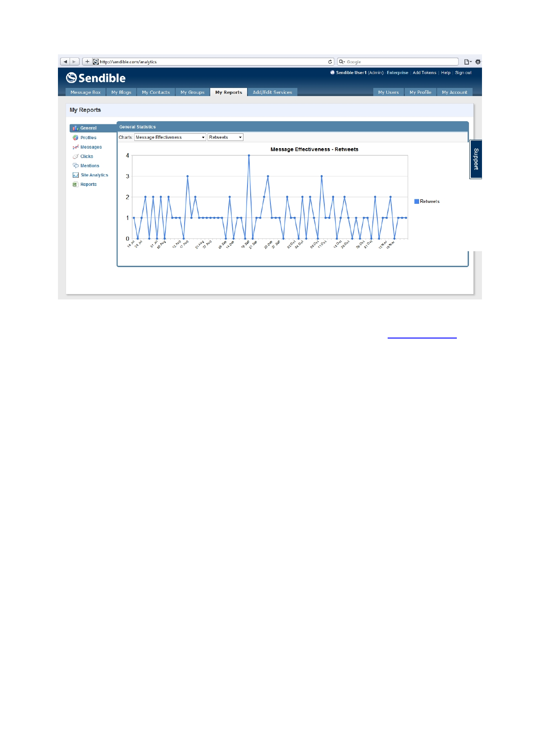The width and height of the screenshot is (535, 756).
Task: Open the Help link
Action: point(446,73)
